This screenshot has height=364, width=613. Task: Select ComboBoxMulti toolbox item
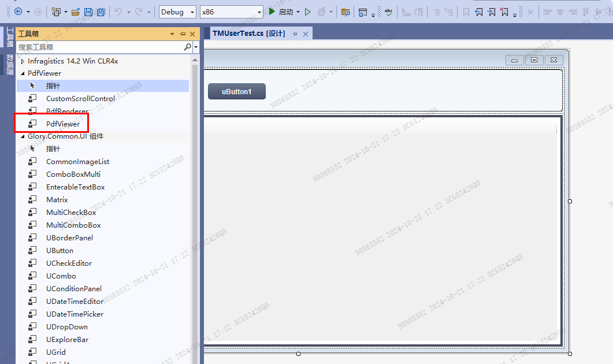103,174
